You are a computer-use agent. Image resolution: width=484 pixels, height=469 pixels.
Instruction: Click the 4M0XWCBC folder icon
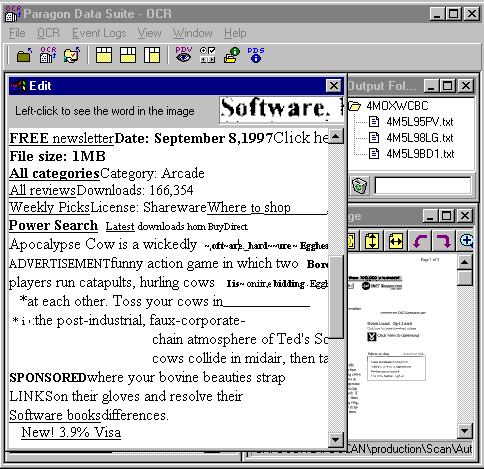pos(355,106)
